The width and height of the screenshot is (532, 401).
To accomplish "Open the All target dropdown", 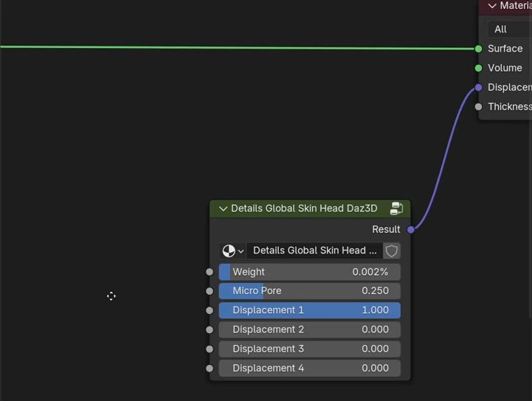I will point(510,29).
